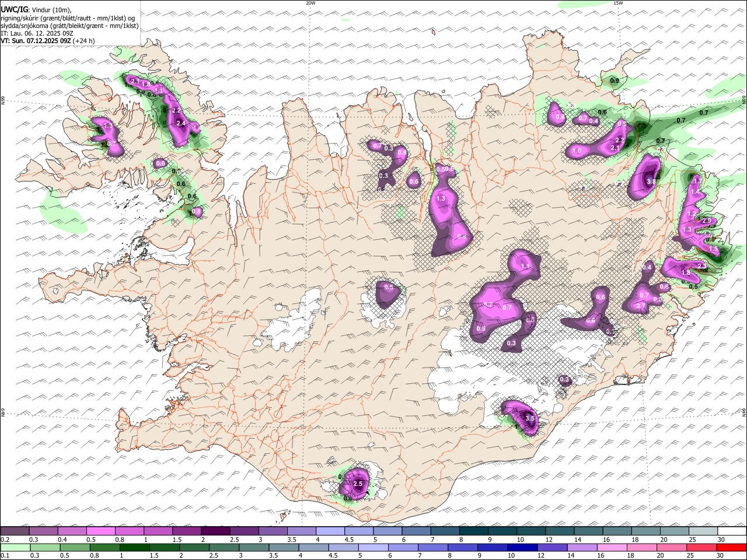The image size is (747, 560).
Task: Click the initial time 'IT: Lau. 06. 12. 2025 09Z'
Action: tap(36, 33)
